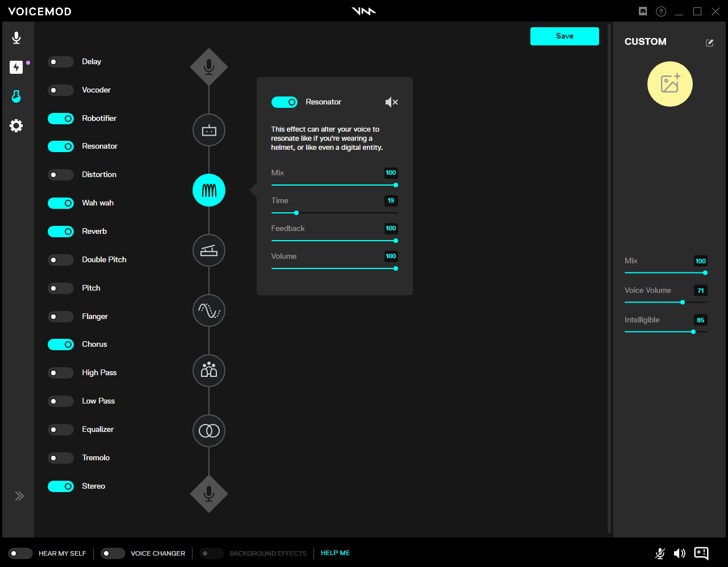Viewport: 728px width, 567px height.
Task: Upload a custom voice image thumbnail
Action: click(x=670, y=84)
